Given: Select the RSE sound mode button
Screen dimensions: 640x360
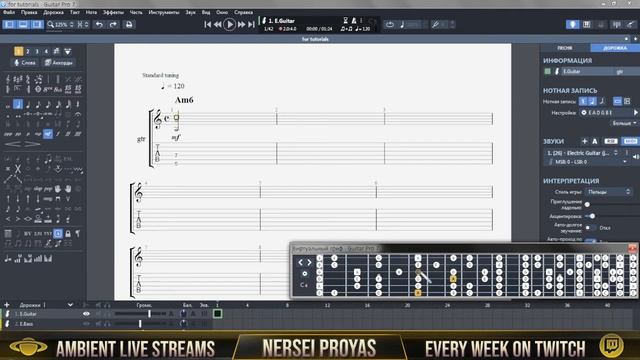Looking at the screenshot, I should [x=611, y=141].
